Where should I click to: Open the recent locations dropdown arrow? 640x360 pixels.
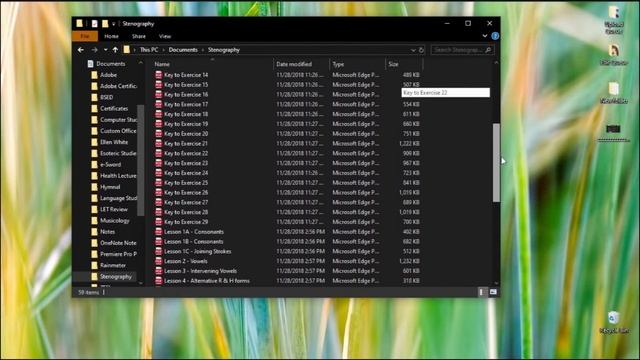105,50
